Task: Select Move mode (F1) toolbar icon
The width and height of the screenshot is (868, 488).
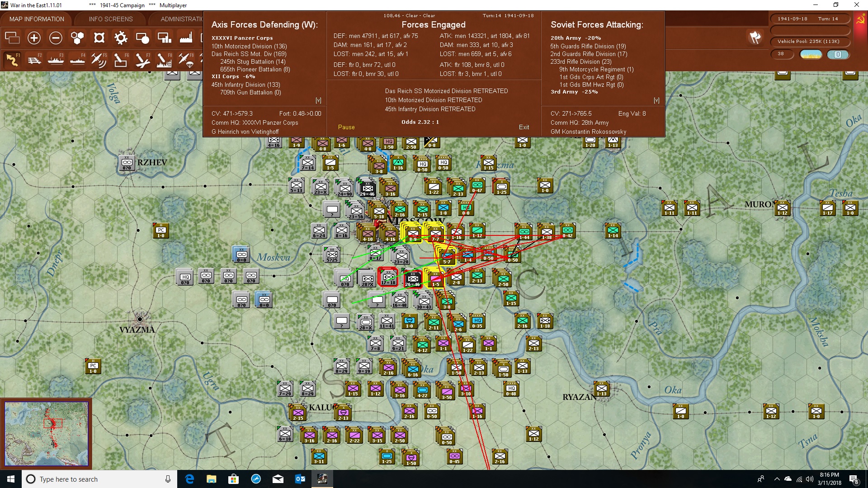Action: (12, 60)
